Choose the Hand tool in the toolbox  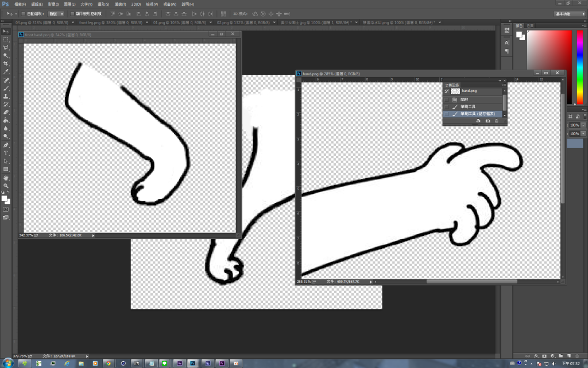(x=6, y=178)
